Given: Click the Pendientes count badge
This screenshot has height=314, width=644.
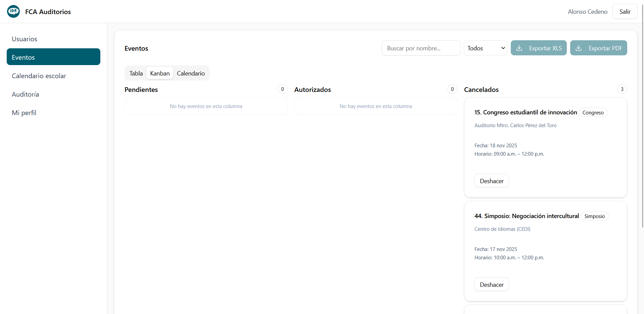Looking at the screenshot, I should (282, 89).
